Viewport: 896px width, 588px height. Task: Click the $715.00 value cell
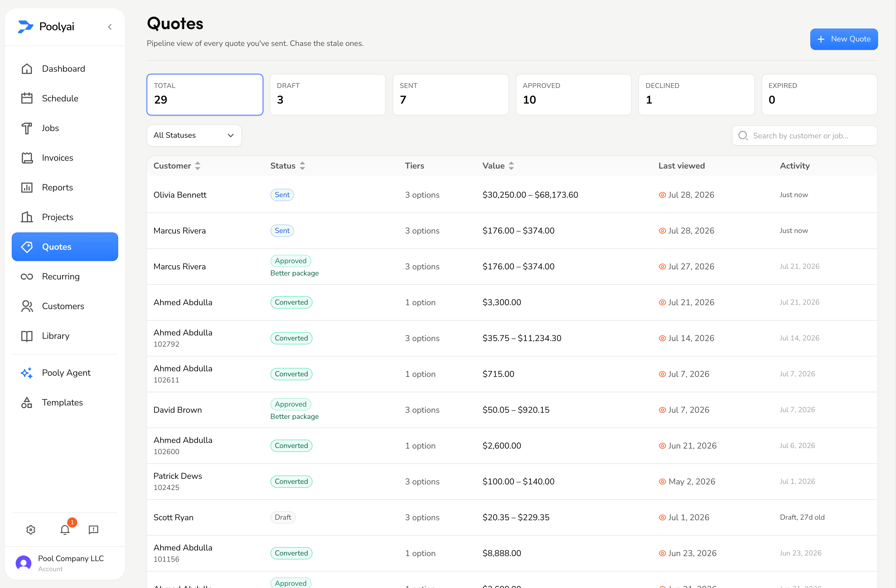pyautogui.click(x=498, y=374)
